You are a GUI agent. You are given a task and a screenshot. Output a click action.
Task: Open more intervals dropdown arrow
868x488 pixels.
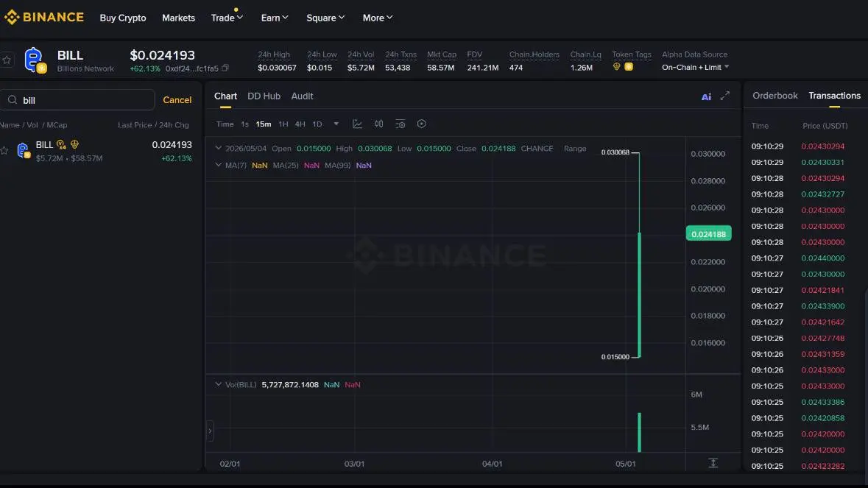pos(336,124)
